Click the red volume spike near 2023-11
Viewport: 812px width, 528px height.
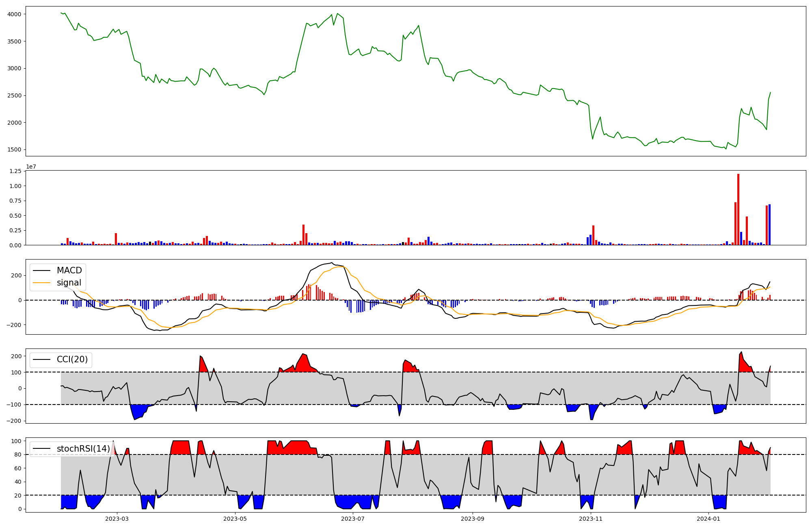pos(593,235)
